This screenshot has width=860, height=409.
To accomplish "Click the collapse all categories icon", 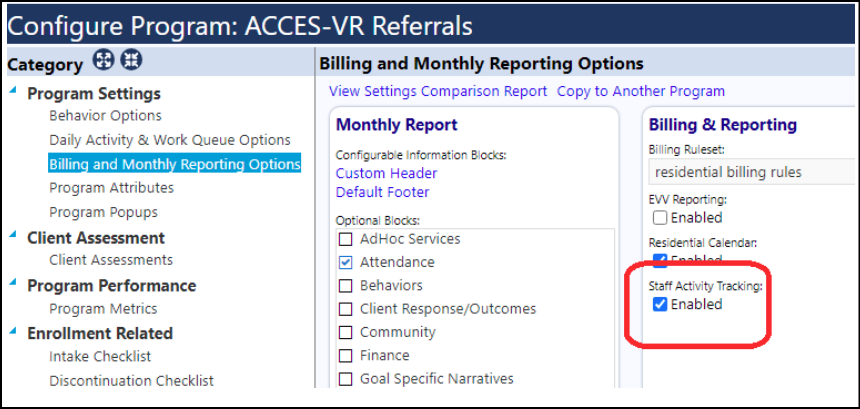I will tap(131, 60).
